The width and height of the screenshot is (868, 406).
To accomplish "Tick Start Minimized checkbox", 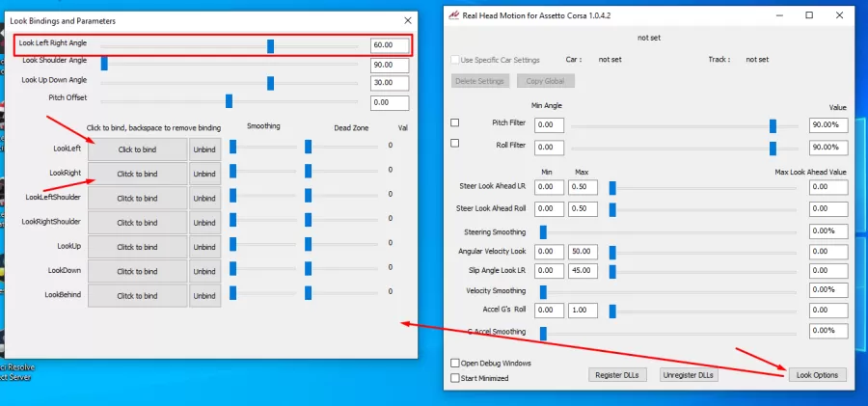I will 455,378.
